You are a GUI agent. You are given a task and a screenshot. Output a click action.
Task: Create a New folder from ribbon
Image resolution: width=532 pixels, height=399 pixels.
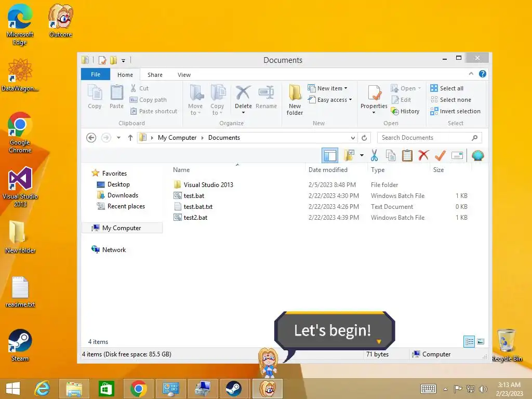coord(295,100)
